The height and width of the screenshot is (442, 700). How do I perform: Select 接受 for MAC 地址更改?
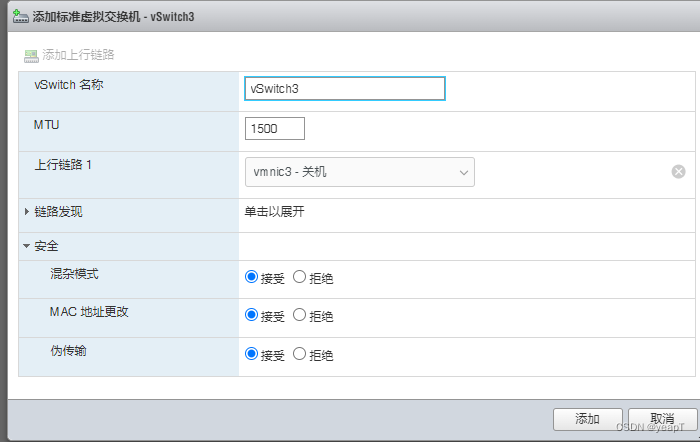tap(251, 315)
